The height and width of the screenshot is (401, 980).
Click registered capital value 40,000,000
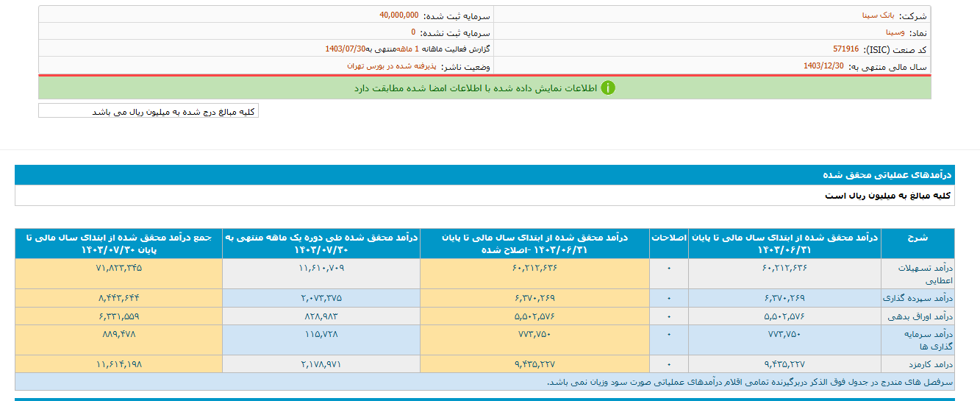399,15
